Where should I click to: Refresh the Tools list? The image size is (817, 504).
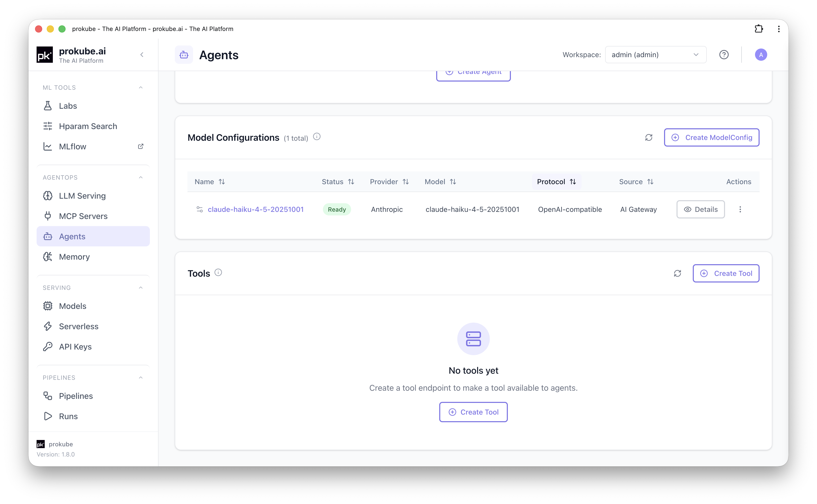point(677,273)
